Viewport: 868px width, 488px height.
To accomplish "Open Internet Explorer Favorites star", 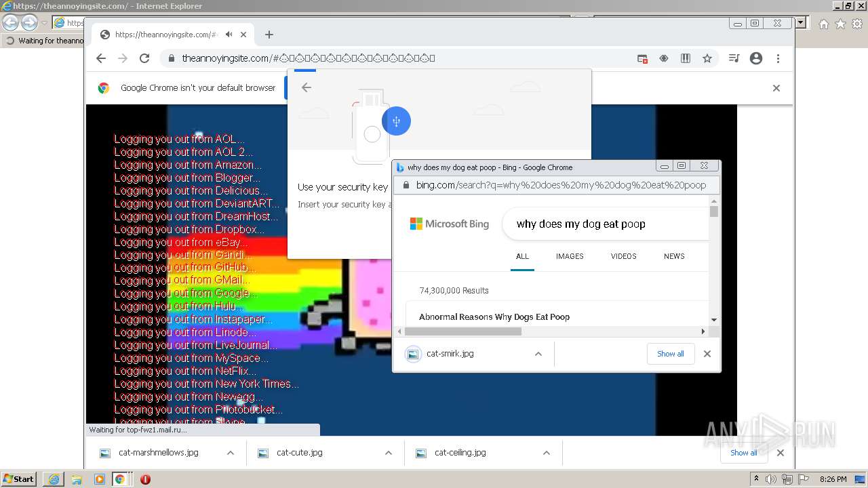I will [x=840, y=24].
